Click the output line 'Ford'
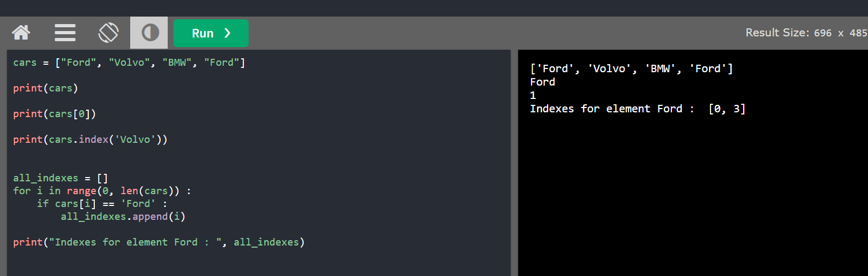The width and height of the screenshot is (868, 276). (543, 82)
